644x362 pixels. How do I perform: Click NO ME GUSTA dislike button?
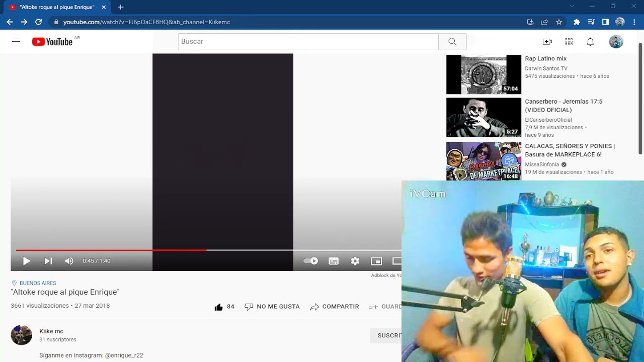pyautogui.click(x=272, y=307)
